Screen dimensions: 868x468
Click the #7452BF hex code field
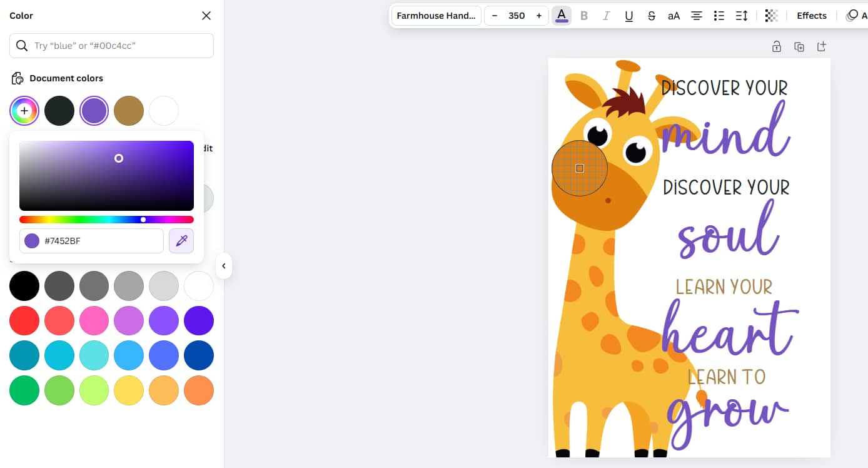[x=91, y=241]
